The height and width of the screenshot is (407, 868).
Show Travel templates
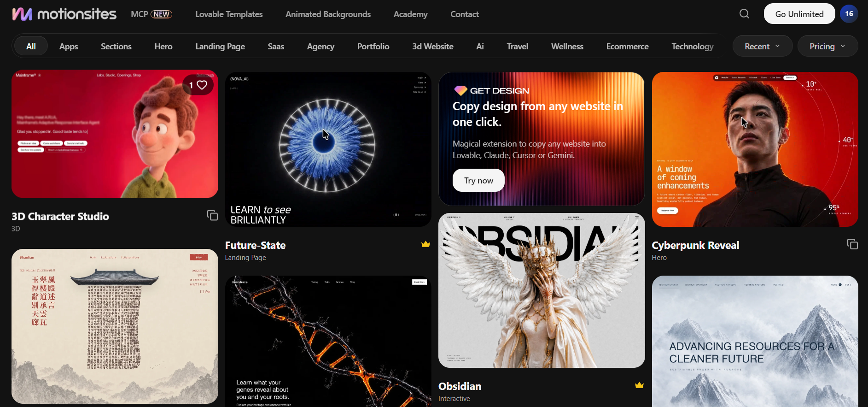click(x=518, y=46)
